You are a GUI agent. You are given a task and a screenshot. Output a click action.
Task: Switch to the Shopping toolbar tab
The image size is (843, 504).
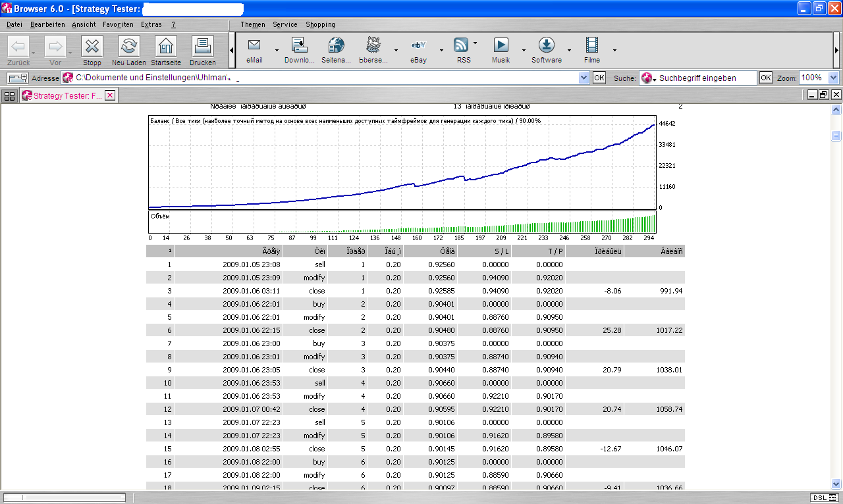tap(320, 24)
